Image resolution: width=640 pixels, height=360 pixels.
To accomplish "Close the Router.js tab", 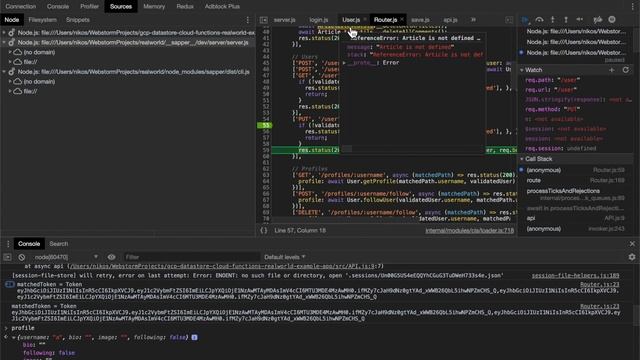I will tap(402, 20).
